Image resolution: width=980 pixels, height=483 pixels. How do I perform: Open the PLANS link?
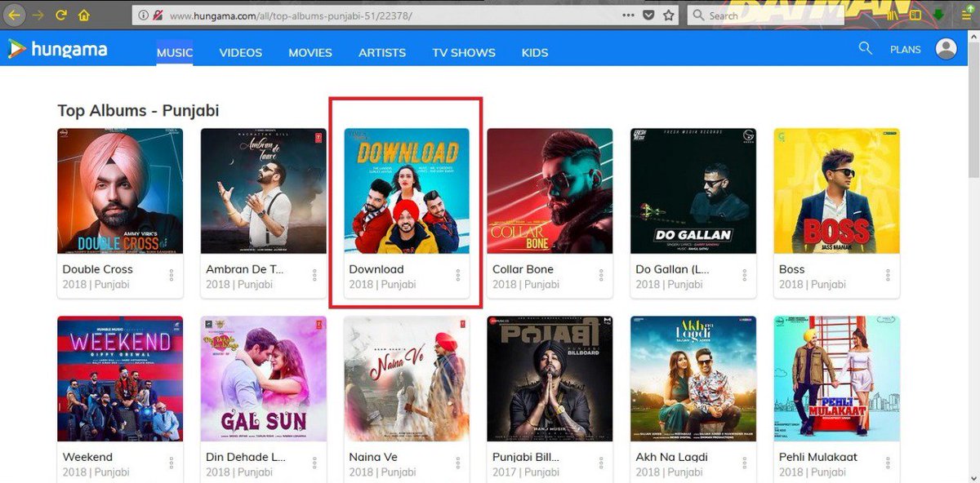coord(906,50)
